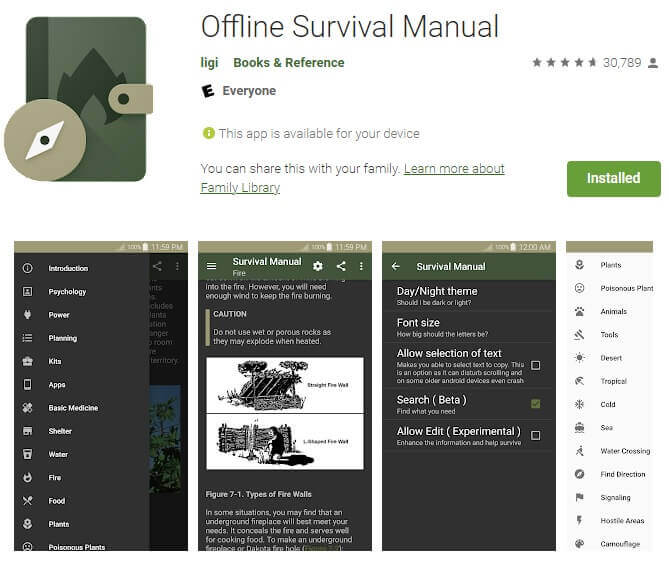
Task: Open Font size setting
Action: (468, 328)
